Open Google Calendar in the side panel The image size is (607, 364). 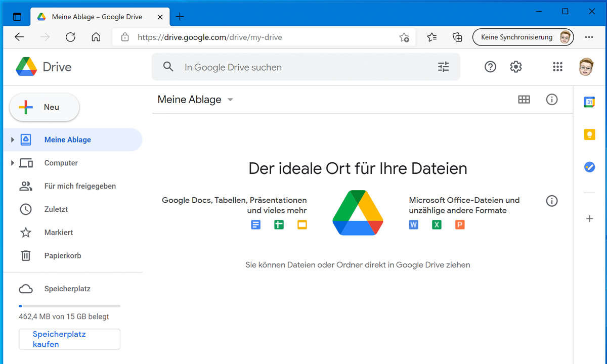coord(589,102)
